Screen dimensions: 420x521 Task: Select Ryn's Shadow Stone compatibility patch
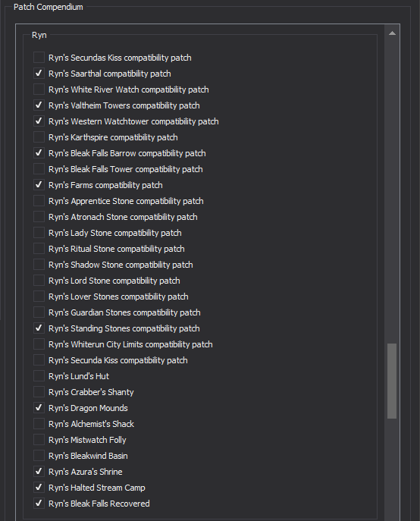pyautogui.click(x=39, y=265)
